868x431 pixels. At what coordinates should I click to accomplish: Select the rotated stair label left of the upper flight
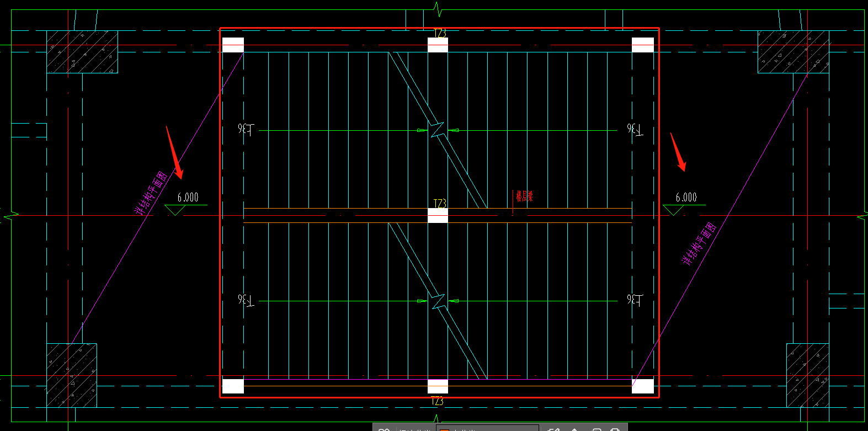click(246, 130)
